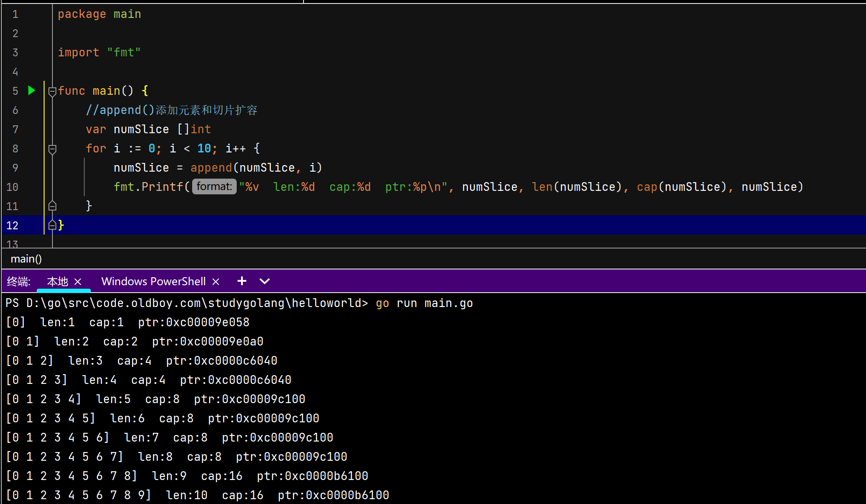This screenshot has height=504, width=866.
Task: Click fold end marker on line 12
Action: [52, 225]
